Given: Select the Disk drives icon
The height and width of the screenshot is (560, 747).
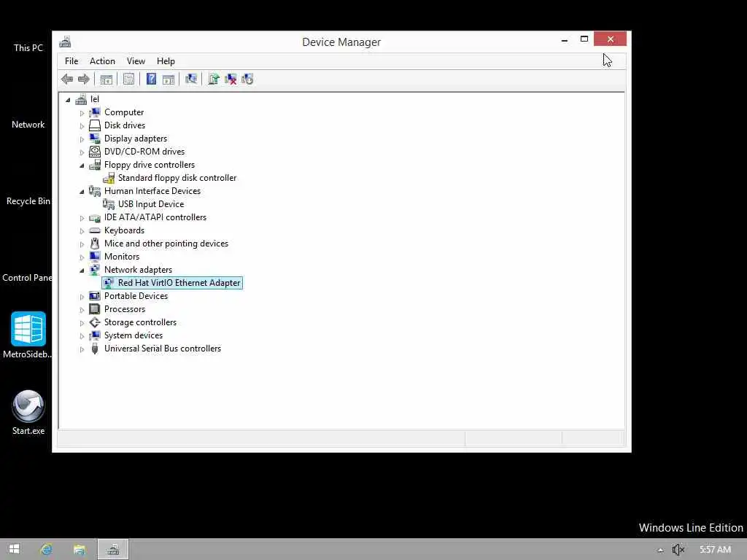Looking at the screenshot, I should click(x=95, y=125).
